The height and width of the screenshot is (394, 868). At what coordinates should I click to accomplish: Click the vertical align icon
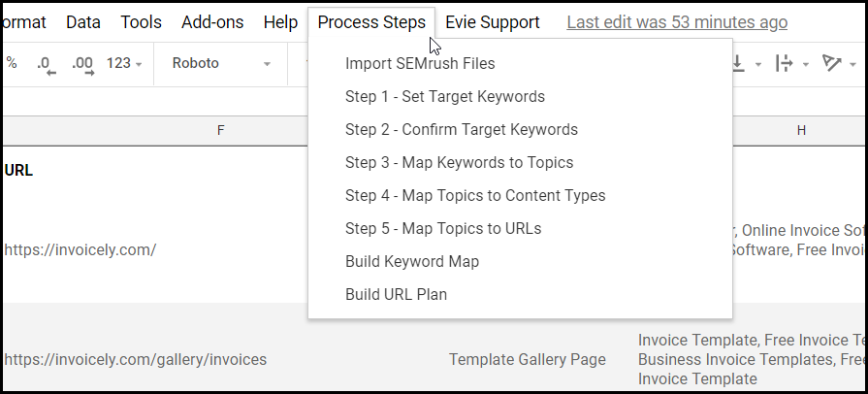pos(740,64)
